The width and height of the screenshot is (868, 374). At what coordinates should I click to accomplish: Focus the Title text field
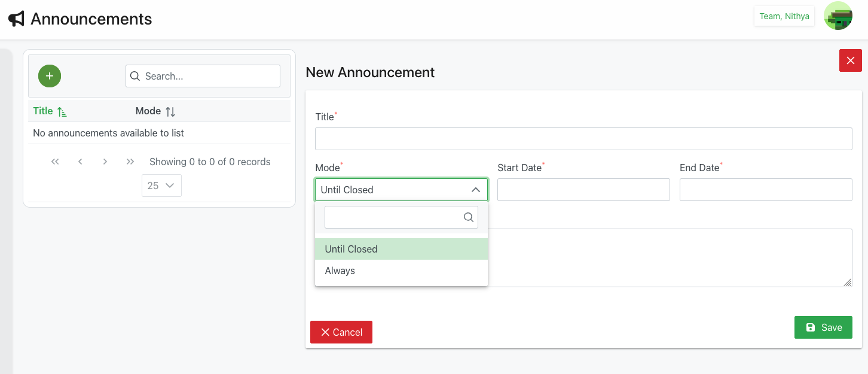coord(583,139)
